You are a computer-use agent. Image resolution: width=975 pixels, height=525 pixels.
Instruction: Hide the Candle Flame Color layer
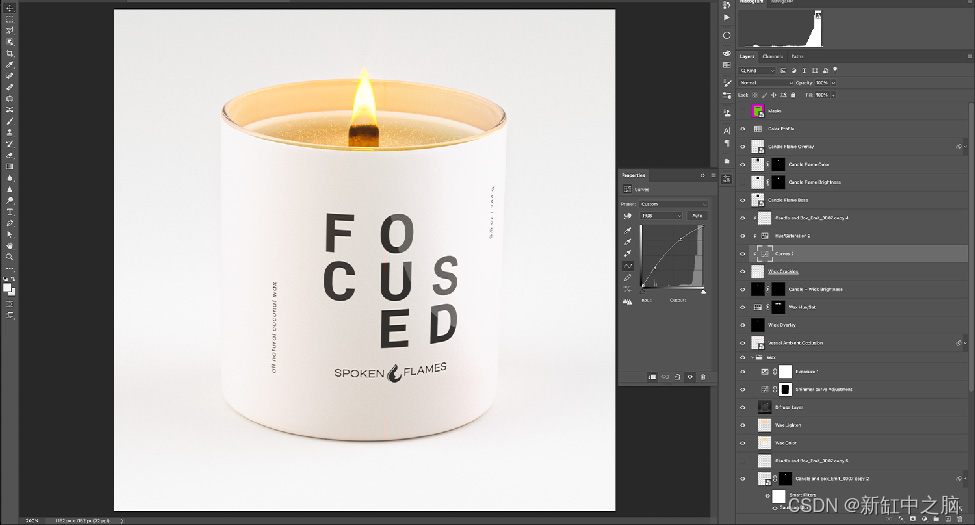tap(742, 164)
